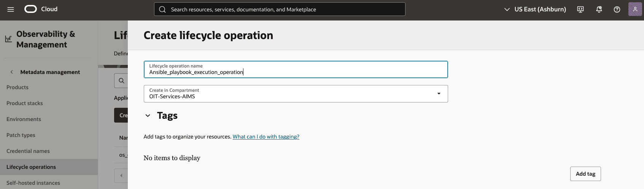Screen dimensions: 644x189
Task: Click the background list search icon
Action: (x=121, y=80)
